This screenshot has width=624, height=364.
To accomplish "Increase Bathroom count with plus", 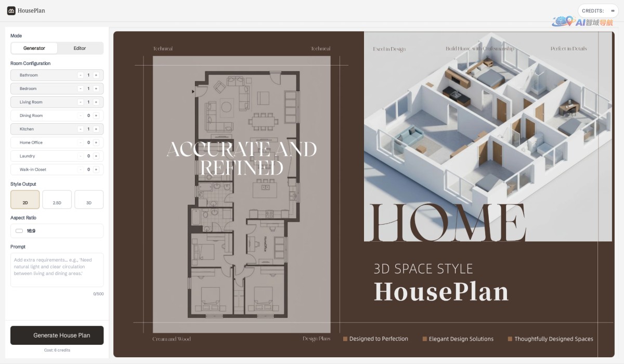I will tap(96, 75).
